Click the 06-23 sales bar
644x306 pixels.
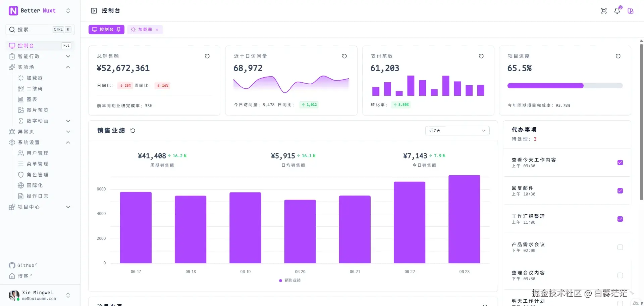point(464,219)
